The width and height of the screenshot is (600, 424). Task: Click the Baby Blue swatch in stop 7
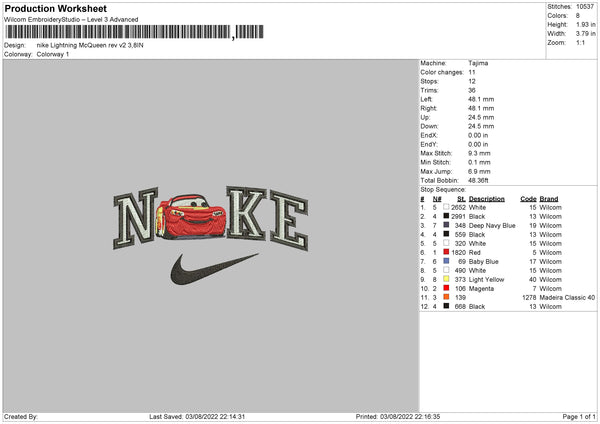point(446,261)
